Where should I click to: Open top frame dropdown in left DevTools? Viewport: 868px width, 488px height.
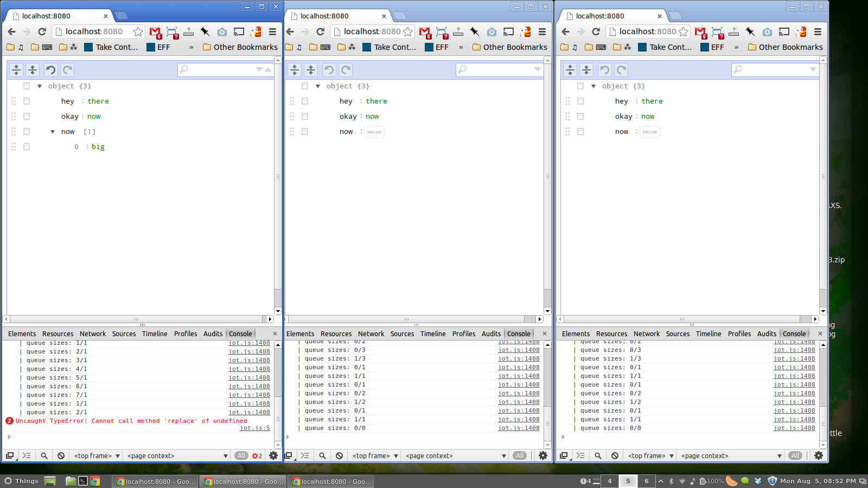point(97,455)
